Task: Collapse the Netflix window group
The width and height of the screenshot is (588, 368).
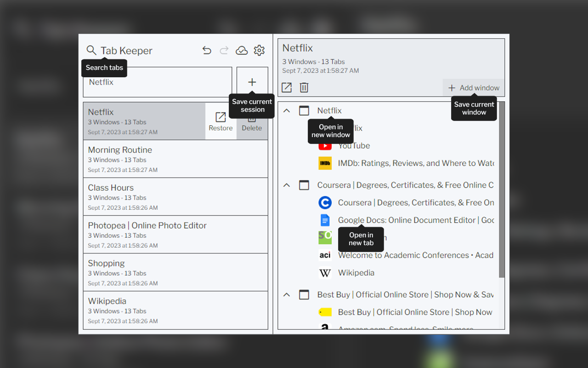Action: 287,110
